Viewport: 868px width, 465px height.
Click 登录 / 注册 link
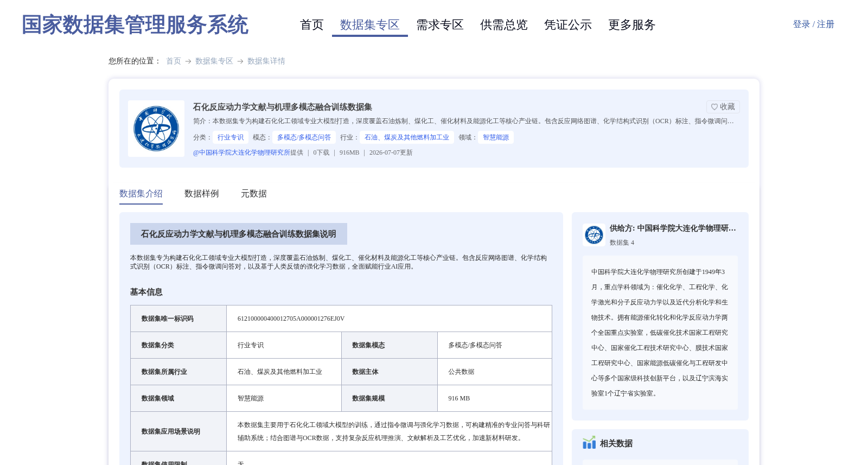click(814, 24)
